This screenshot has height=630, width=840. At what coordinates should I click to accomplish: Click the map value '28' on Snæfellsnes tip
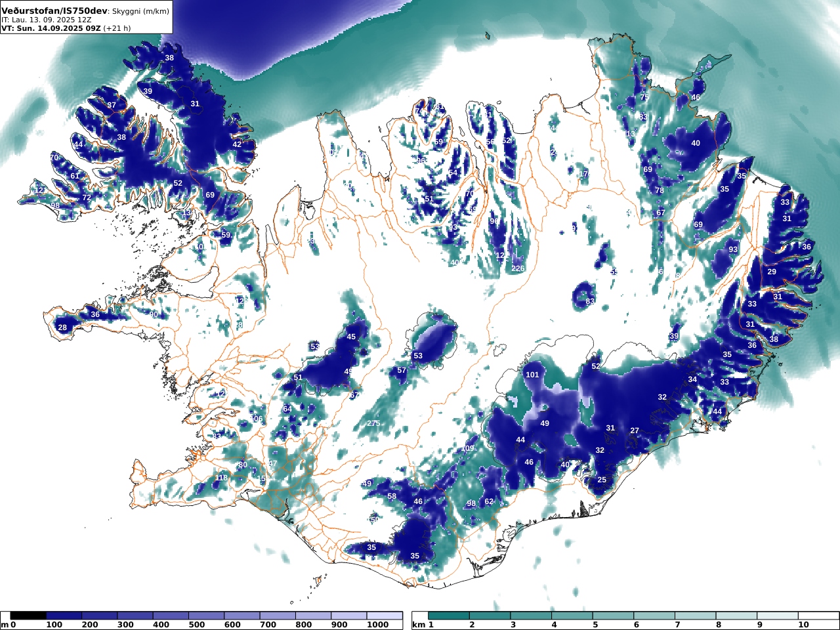click(62, 327)
